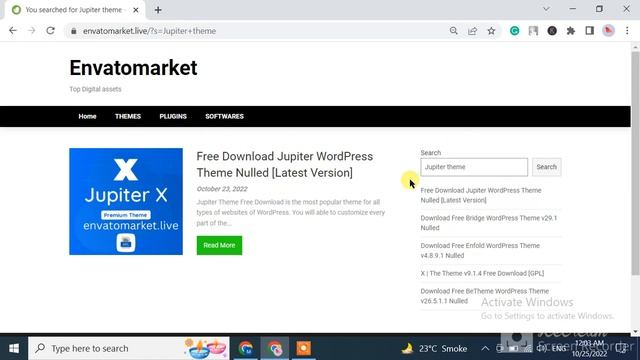Open the SOFTWARES menu item
The width and height of the screenshot is (640, 360).
tap(224, 116)
